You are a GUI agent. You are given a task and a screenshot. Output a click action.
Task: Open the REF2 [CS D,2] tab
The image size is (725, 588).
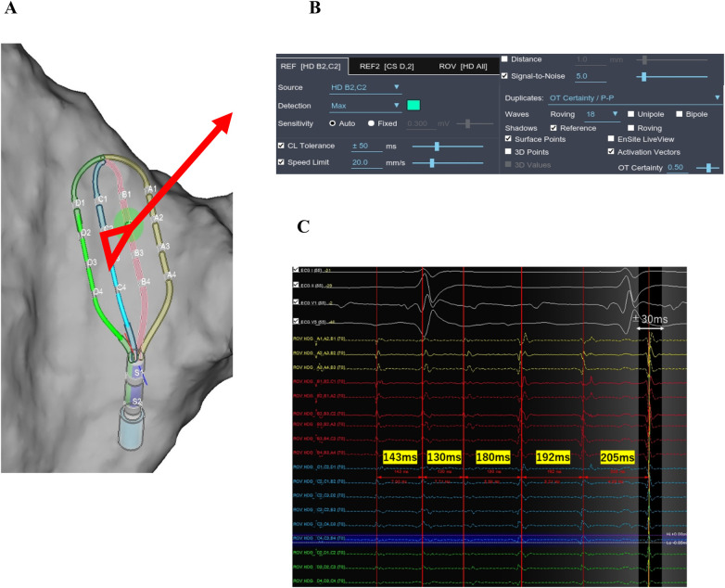click(387, 67)
